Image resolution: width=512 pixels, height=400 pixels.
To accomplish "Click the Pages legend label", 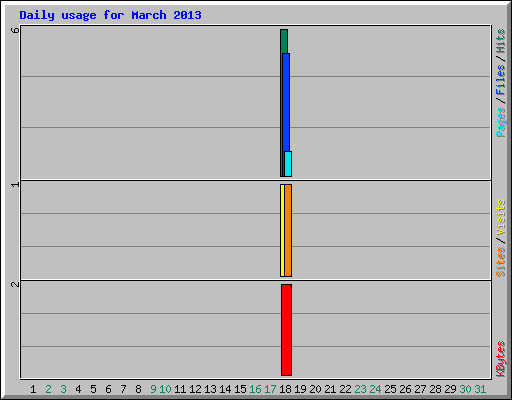I will click(x=500, y=122).
